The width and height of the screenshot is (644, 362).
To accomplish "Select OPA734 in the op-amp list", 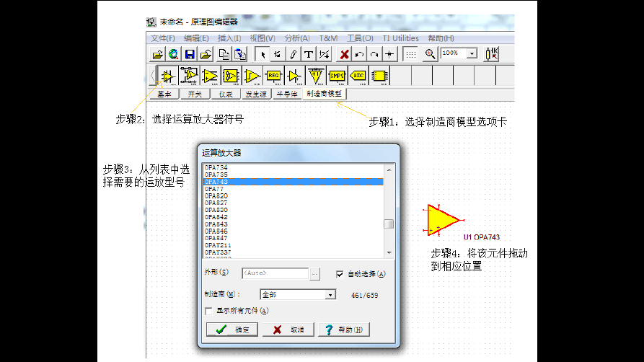I will tap(294, 167).
